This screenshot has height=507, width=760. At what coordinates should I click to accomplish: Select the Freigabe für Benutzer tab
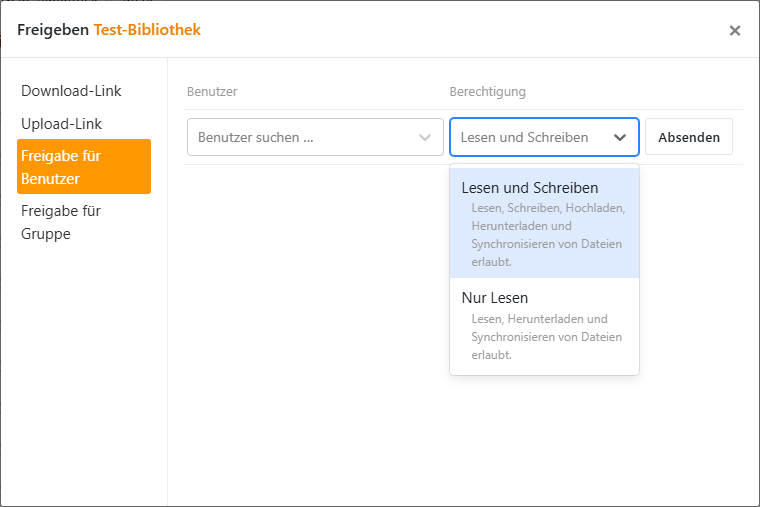[84, 167]
